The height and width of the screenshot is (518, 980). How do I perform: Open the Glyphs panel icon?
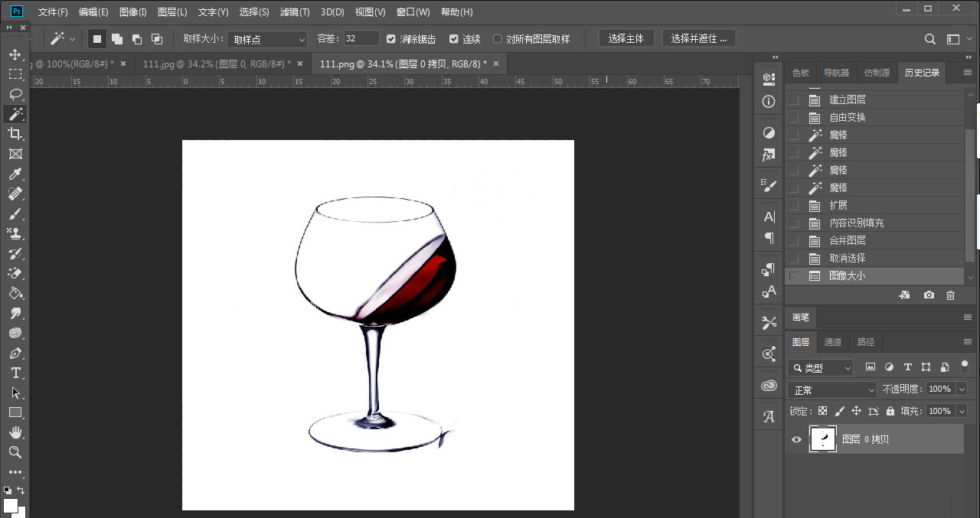coord(769,417)
